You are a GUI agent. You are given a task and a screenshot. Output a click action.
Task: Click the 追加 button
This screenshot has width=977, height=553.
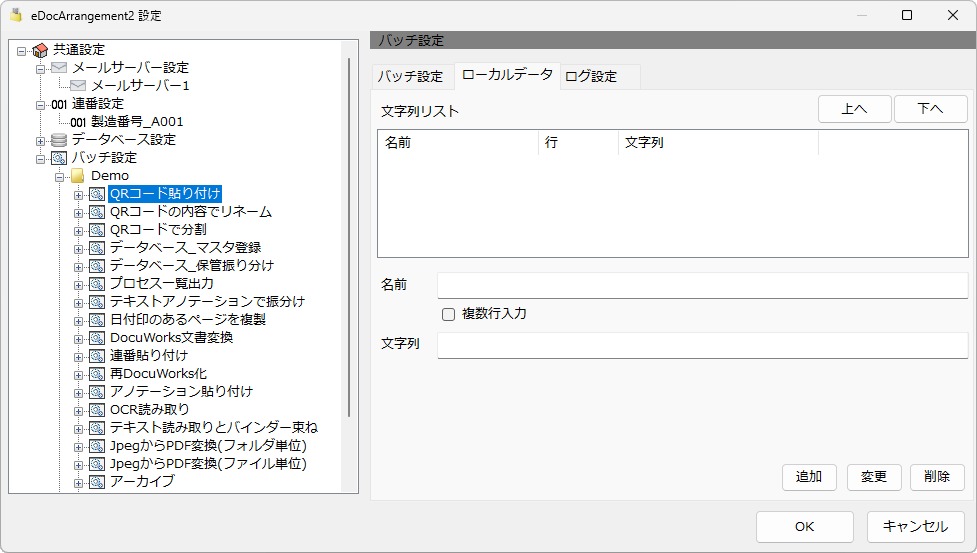click(809, 477)
